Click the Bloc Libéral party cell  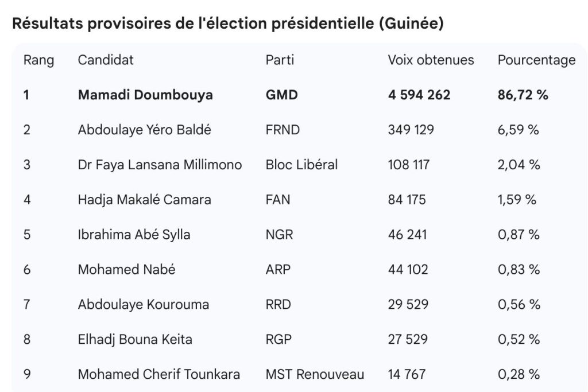301,165
